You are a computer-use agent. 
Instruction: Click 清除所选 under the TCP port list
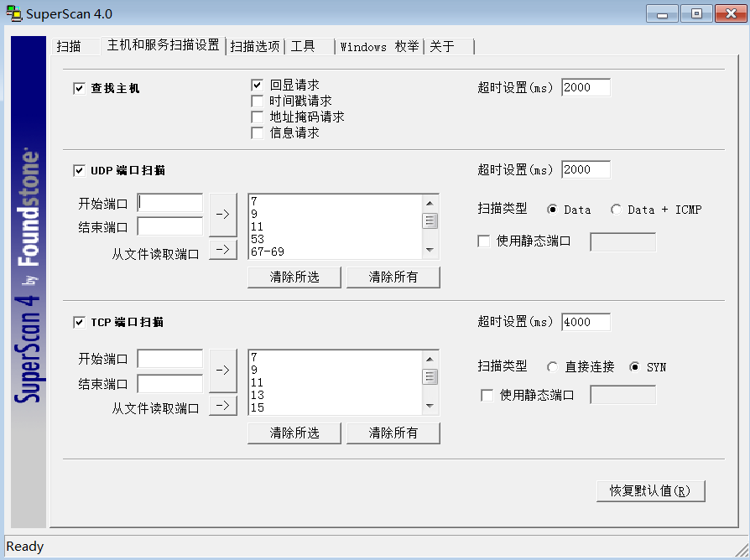(294, 433)
